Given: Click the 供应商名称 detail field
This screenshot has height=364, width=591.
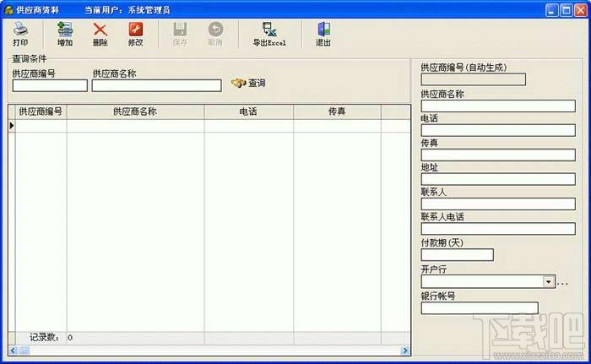Looking at the screenshot, I should (498, 106).
